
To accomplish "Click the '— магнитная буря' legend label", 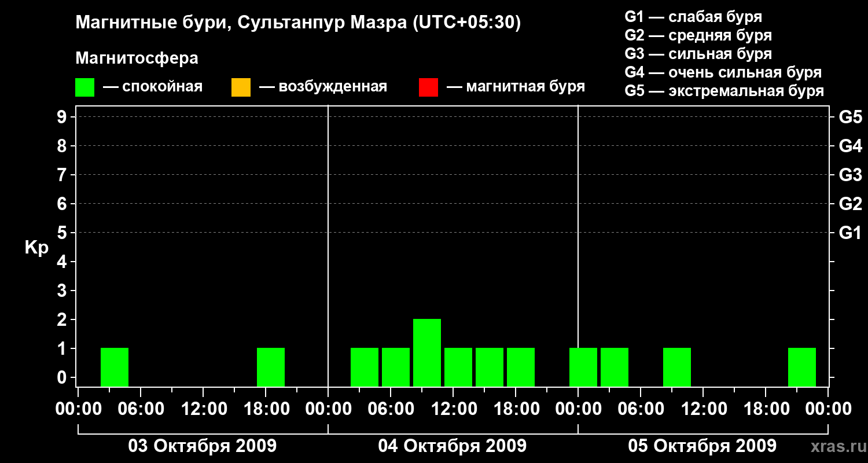I will (516, 87).
